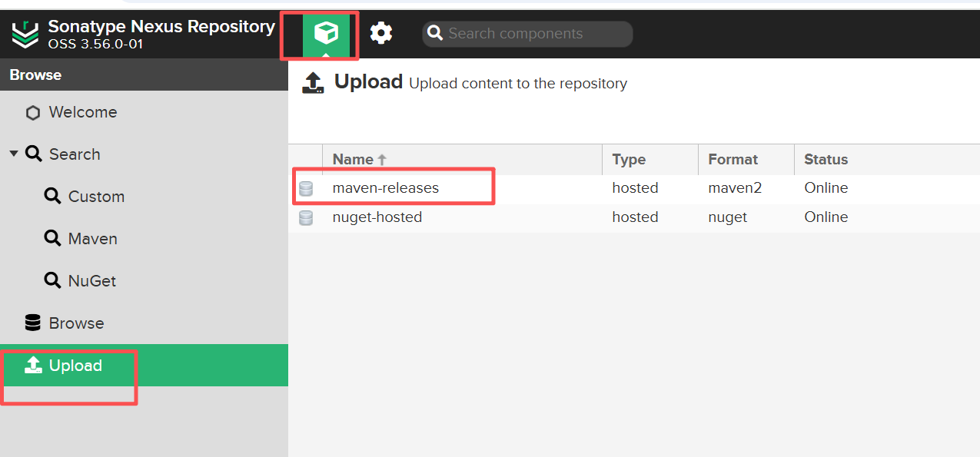Image resolution: width=980 pixels, height=457 pixels.
Task: Select the Search sidebar item
Action: point(144,154)
